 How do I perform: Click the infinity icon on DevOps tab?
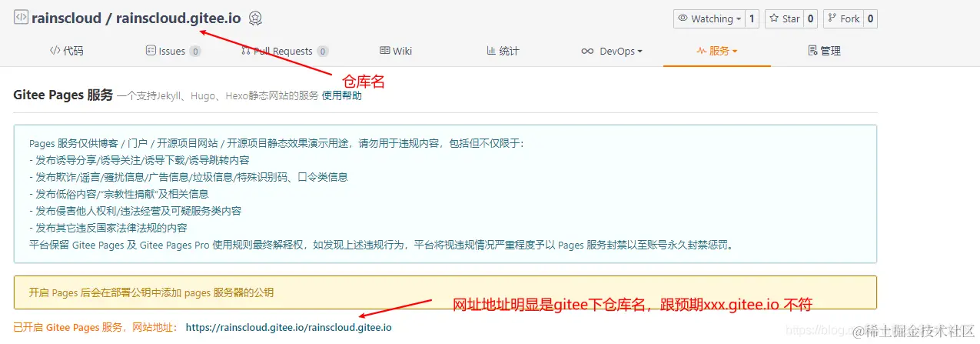click(587, 52)
